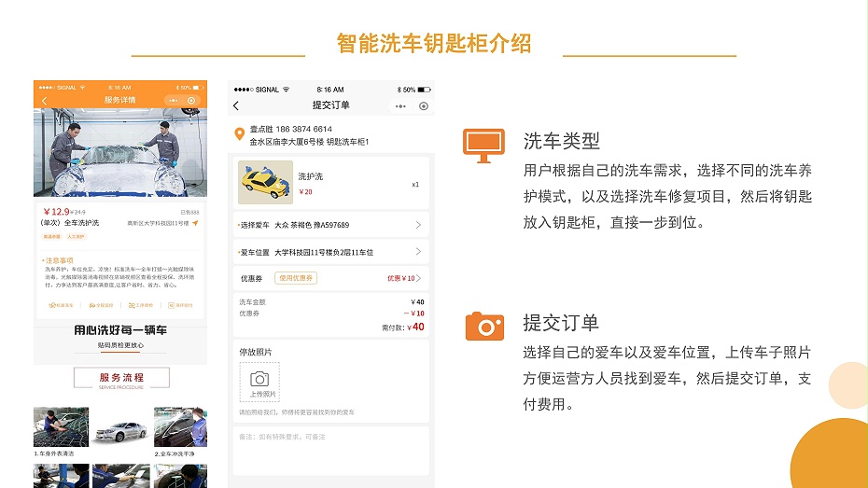
Task: Tap address line 金水区庙李大厦6号楼 钥匙洗车柜1
Action: coord(309,142)
